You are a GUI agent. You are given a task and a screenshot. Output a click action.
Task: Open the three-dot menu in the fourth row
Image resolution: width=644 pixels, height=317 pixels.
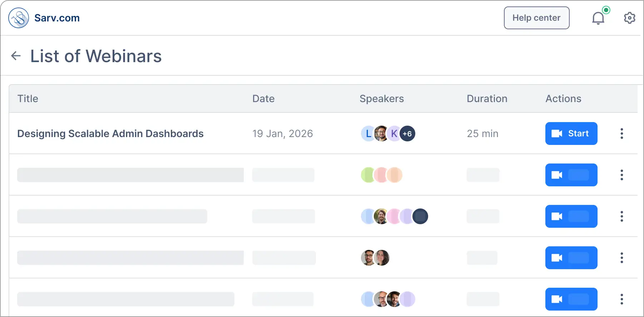point(622,258)
